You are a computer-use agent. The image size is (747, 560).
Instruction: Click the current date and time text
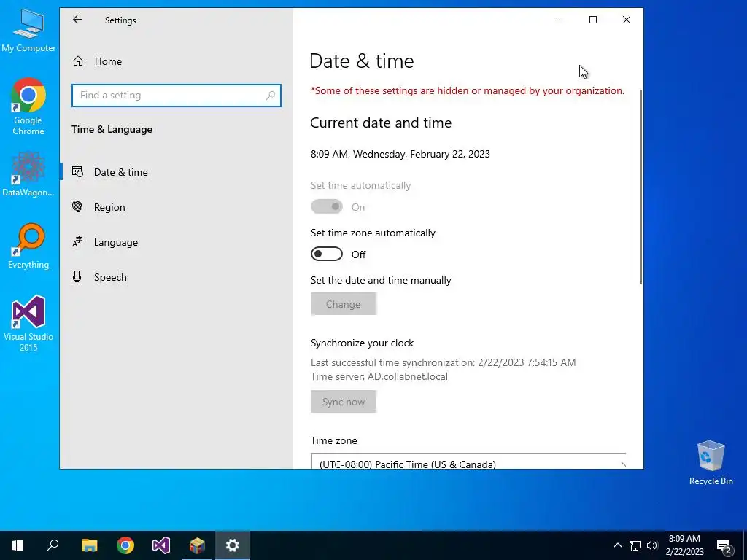pos(400,154)
